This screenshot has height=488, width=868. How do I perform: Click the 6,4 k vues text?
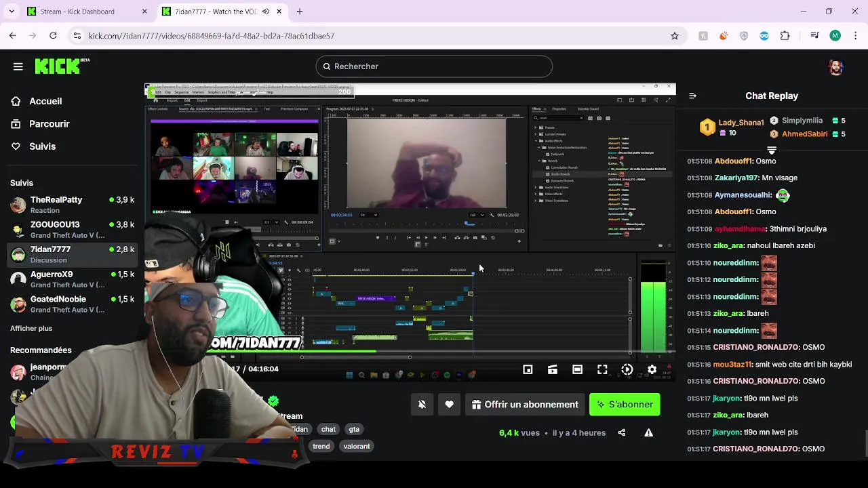click(x=519, y=432)
